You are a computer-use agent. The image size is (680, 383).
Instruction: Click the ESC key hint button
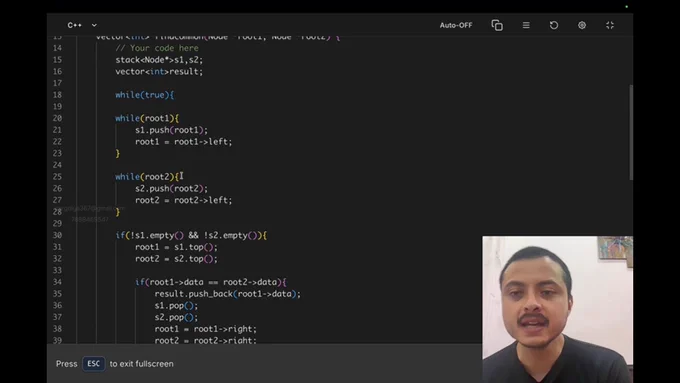click(x=94, y=363)
